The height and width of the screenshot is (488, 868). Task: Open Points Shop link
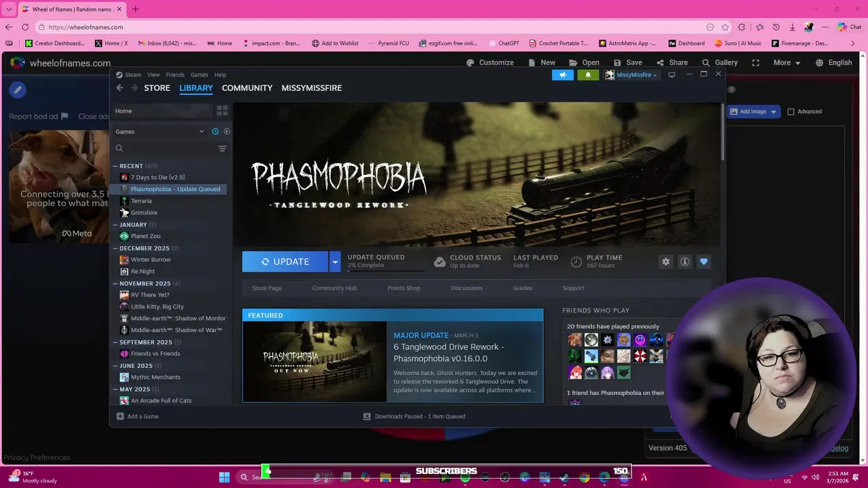403,288
